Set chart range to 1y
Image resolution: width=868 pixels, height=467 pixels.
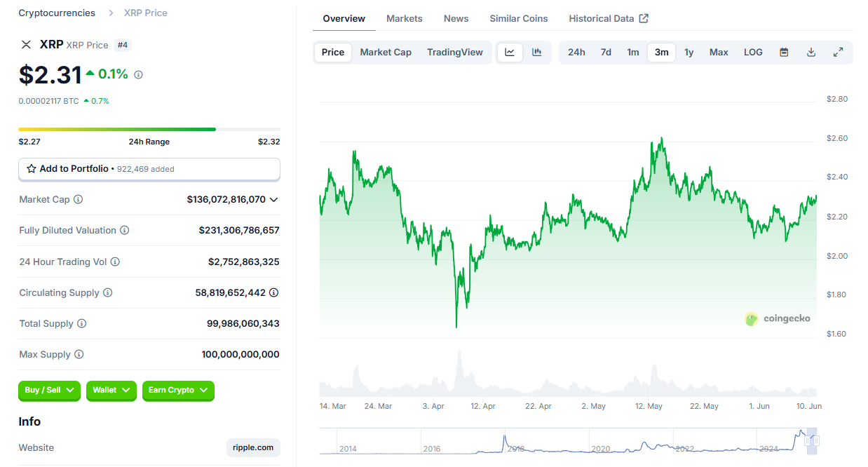point(689,53)
